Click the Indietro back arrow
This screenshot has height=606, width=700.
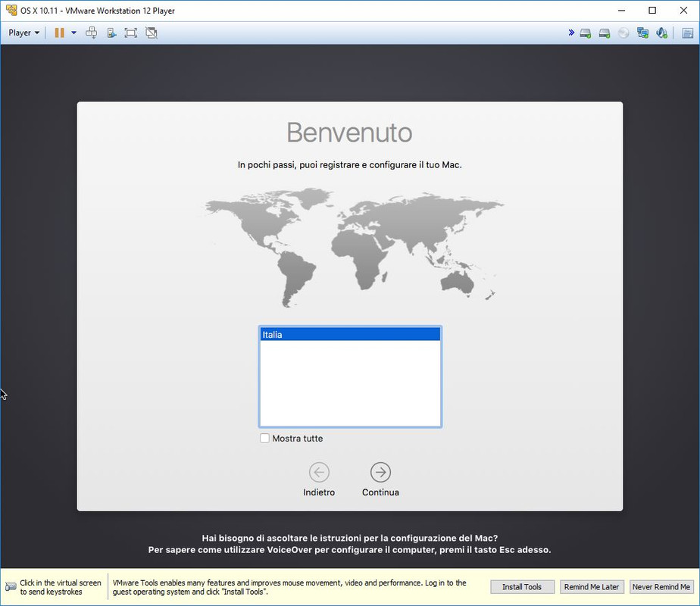click(x=319, y=472)
